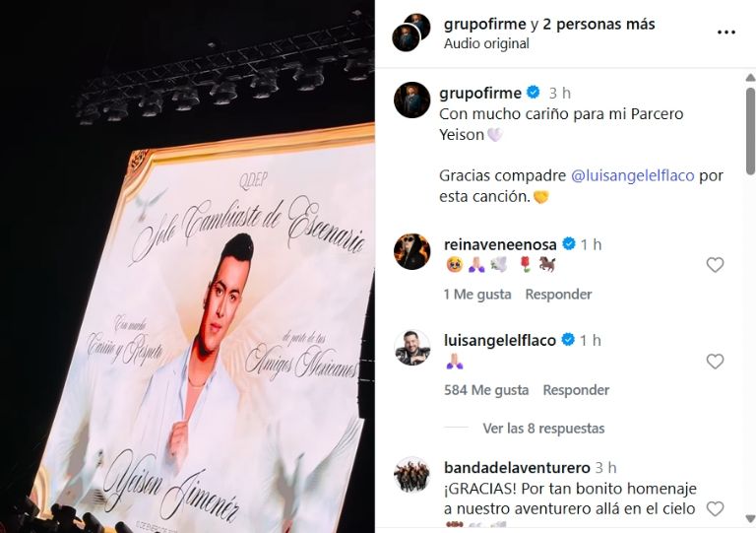Screen dimensions: 756x533
Task: Open reinaveneenosa's avatar
Action: (411, 251)
